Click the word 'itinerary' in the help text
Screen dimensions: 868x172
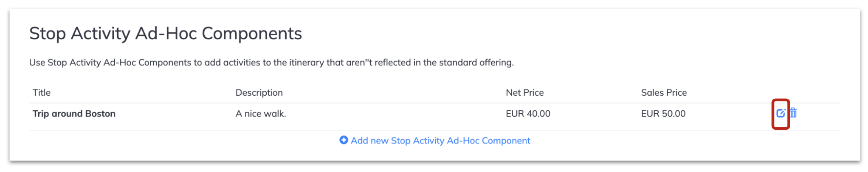pos(306,63)
